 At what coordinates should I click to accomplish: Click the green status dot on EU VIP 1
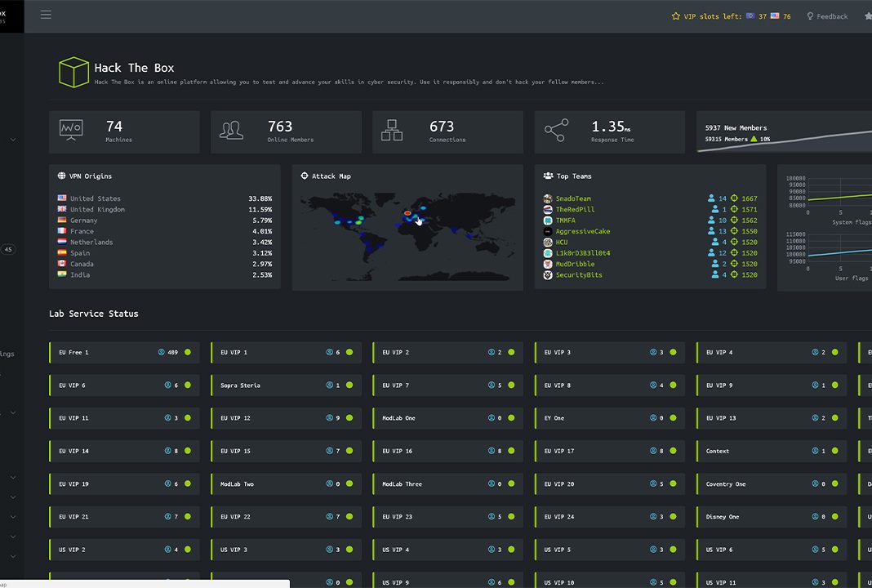click(349, 352)
